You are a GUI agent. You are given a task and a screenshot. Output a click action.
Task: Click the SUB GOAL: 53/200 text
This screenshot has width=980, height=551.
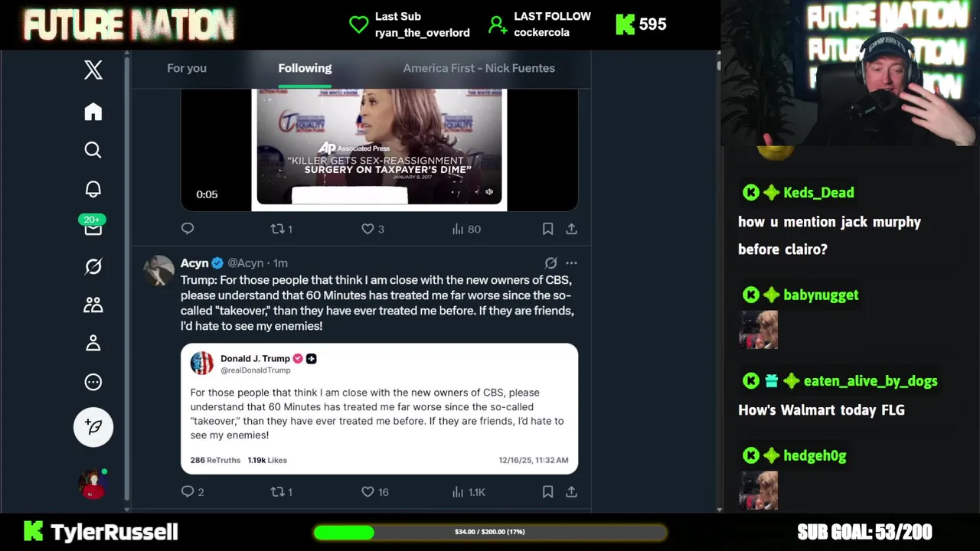[x=864, y=532]
